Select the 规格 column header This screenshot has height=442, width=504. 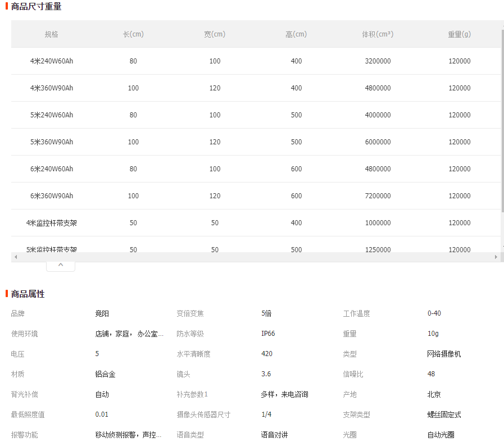pos(52,34)
